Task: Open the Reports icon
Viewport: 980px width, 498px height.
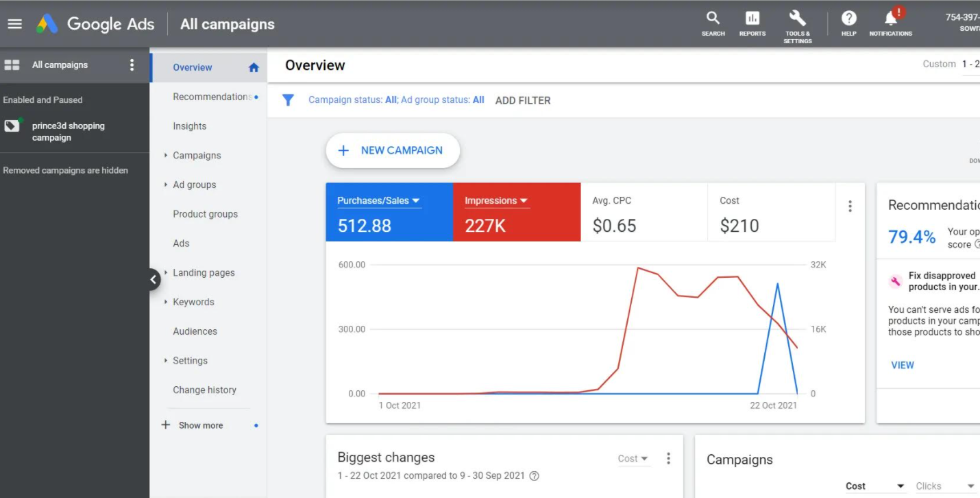Action: [752, 19]
